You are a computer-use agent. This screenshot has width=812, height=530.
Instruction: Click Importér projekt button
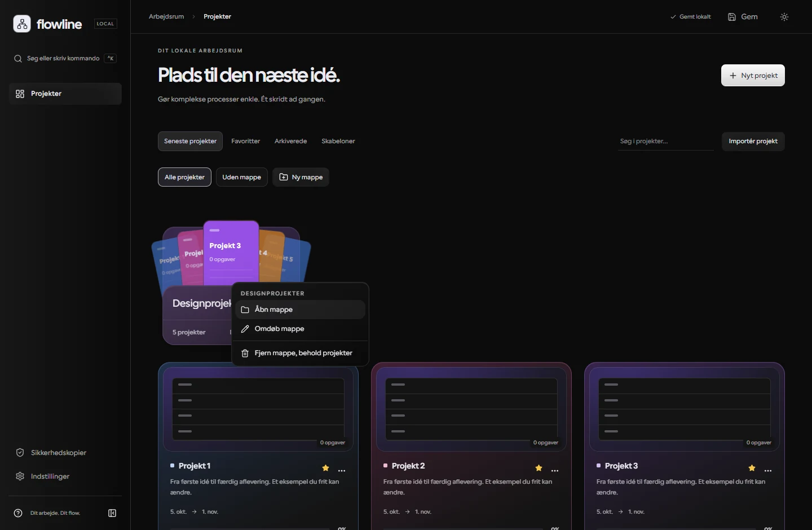(x=753, y=141)
